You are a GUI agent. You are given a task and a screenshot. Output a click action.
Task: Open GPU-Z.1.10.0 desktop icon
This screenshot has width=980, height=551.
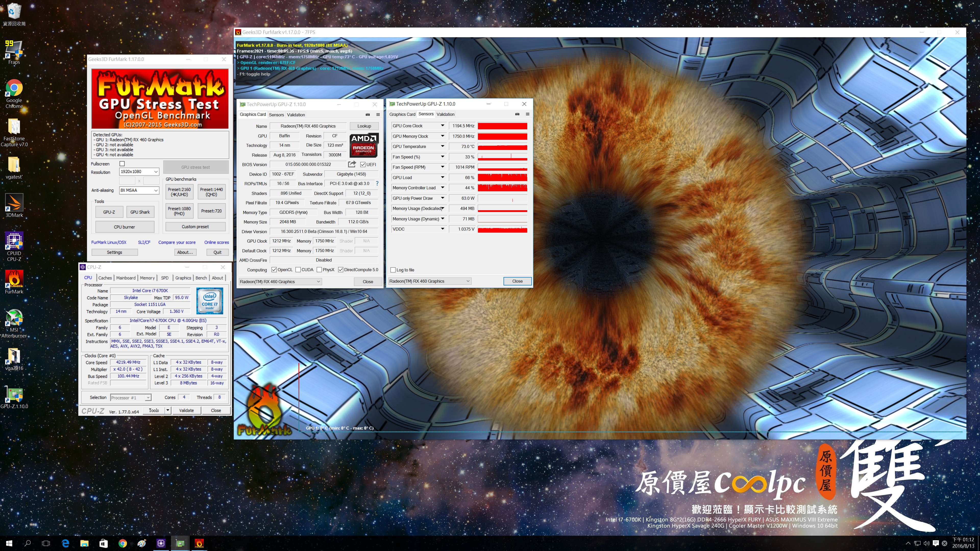point(14,397)
